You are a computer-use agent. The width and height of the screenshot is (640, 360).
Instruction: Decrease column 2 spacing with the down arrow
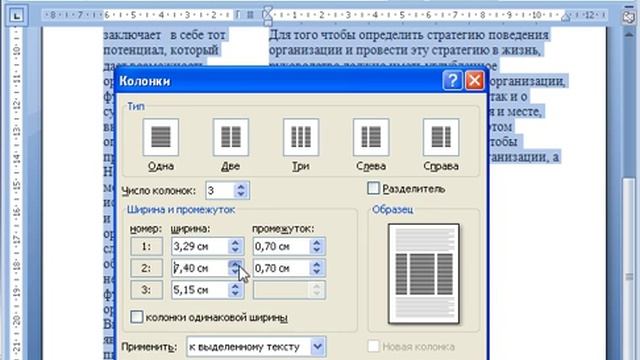point(317,272)
